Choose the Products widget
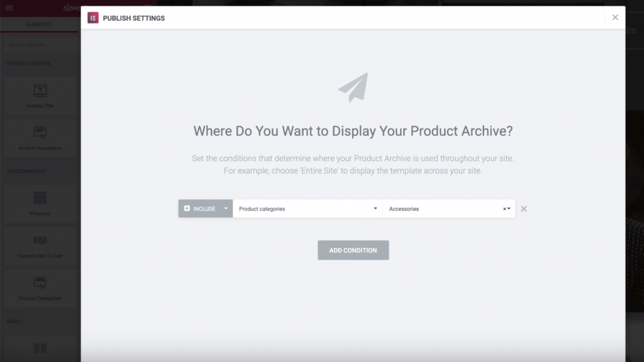 pyautogui.click(x=40, y=203)
